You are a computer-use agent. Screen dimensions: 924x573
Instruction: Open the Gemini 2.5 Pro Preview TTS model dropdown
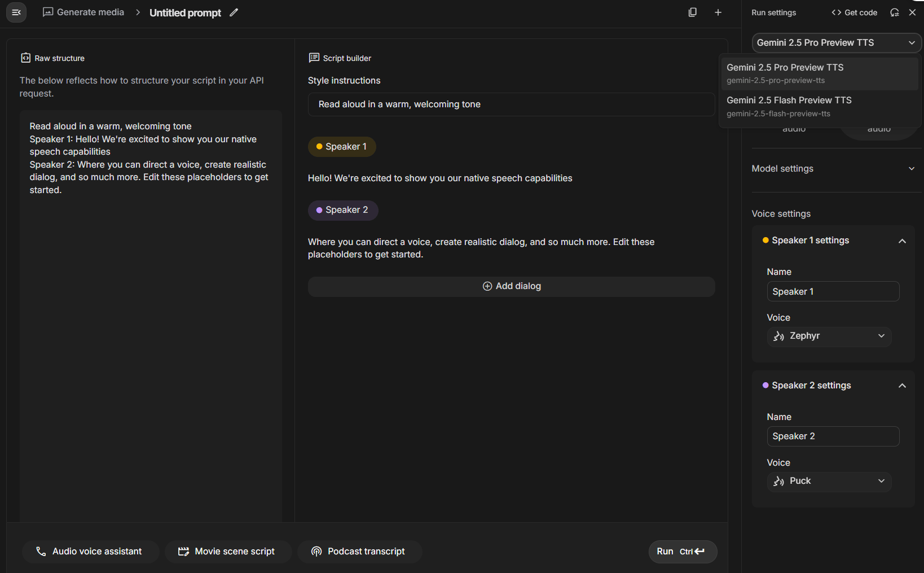837,43
